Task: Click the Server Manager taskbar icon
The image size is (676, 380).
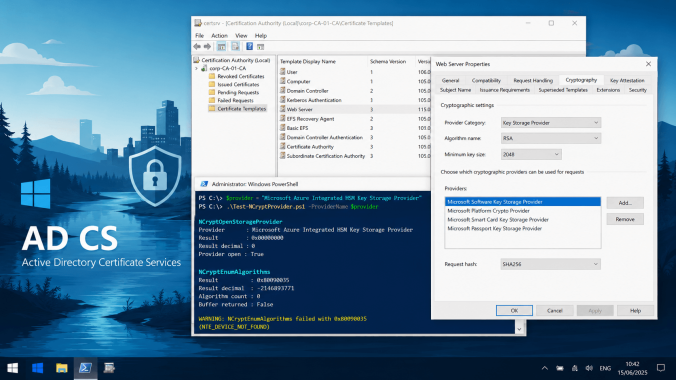Action: 109,368
